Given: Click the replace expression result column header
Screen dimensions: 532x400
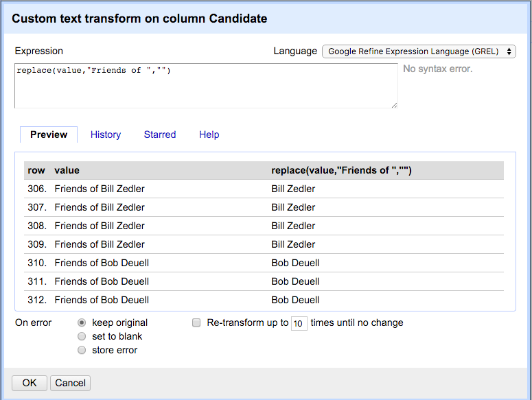Looking at the screenshot, I should 341,170.
